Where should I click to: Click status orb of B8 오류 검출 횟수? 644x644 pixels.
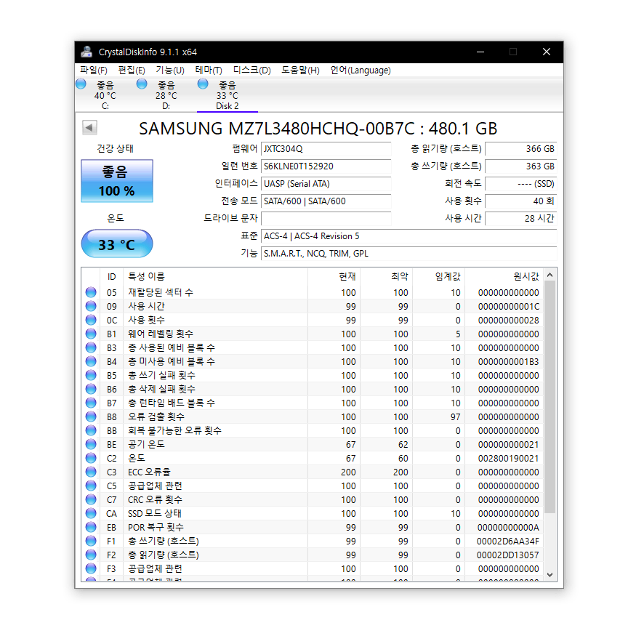[x=91, y=416]
